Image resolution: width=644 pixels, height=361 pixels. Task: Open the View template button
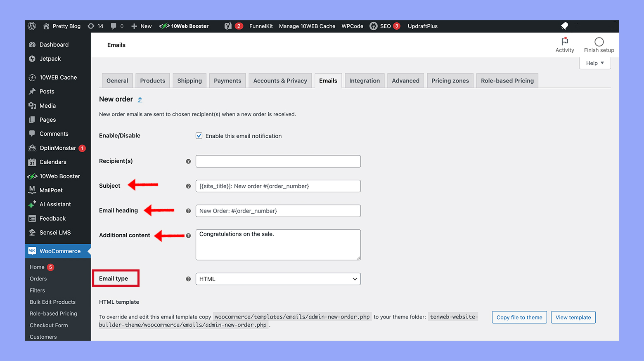coord(573,317)
